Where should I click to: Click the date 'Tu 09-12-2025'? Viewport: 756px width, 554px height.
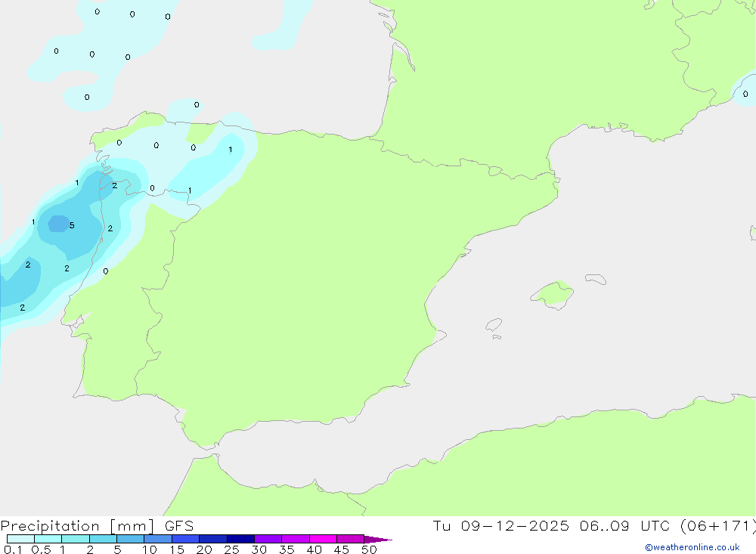click(x=500, y=525)
